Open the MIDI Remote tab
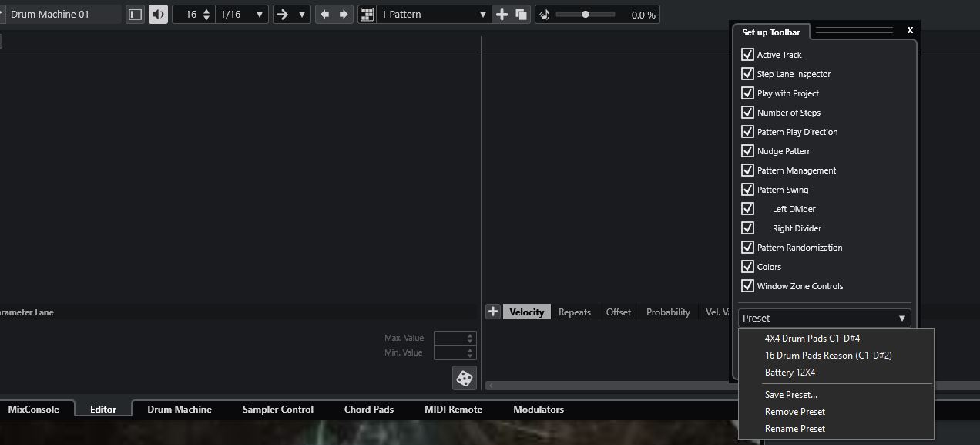 [x=453, y=410]
